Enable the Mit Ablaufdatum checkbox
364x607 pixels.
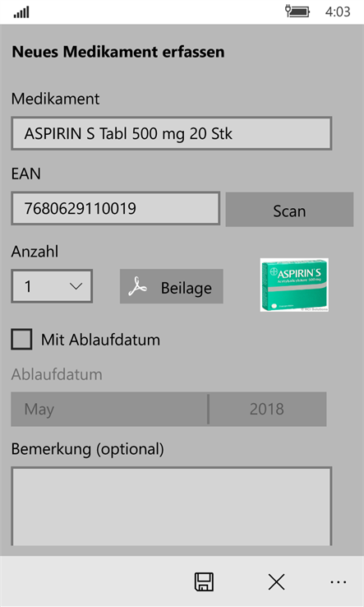[21, 339]
